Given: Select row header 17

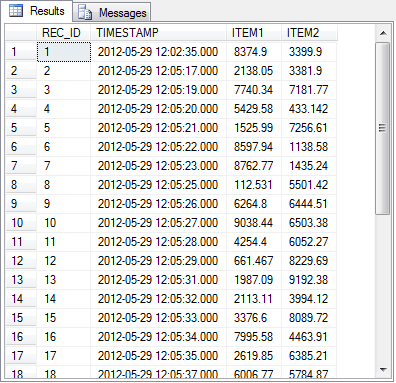Looking at the screenshot, I should (x=21, y=356).
